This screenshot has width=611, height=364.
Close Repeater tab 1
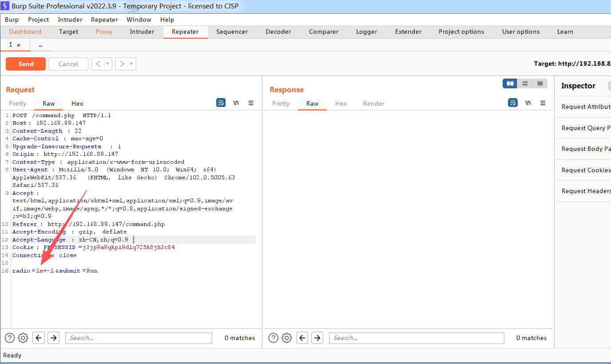pos(19,45)
